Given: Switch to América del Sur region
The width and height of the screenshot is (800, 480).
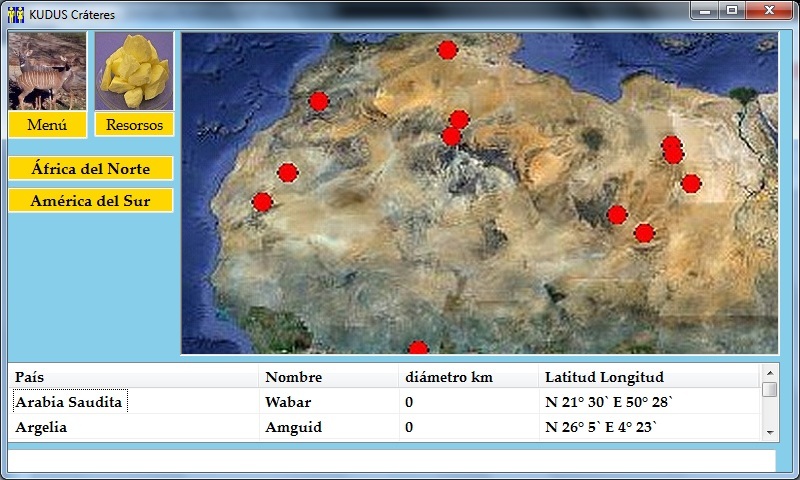Looking at the screenshot, I should (90, 201).
